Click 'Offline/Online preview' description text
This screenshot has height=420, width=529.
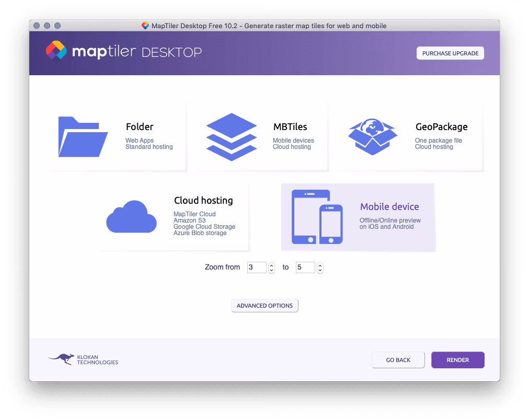click(390, 220)
